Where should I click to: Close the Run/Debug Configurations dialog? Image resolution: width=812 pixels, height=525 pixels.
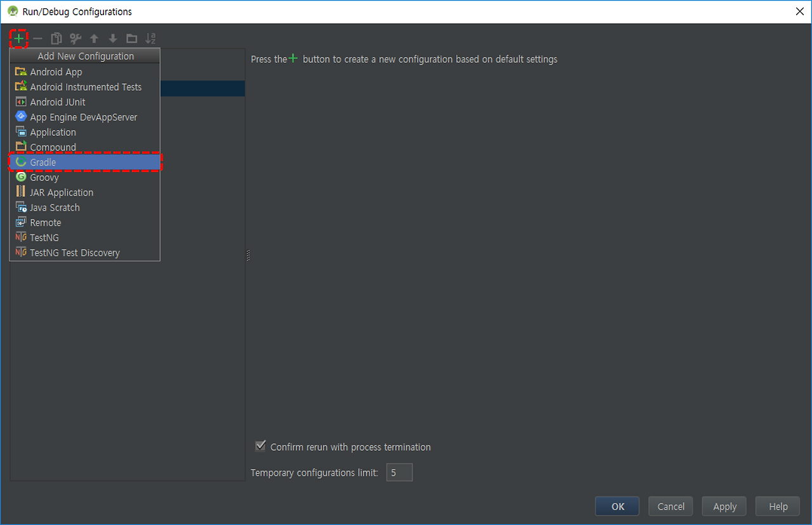tap(799, 11)
